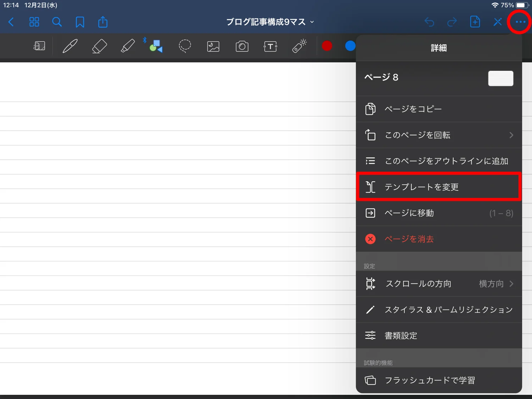Select the Eraser tool
This screenshot has width=532, height=399.
pyautogui.click(x=99, y=46)
